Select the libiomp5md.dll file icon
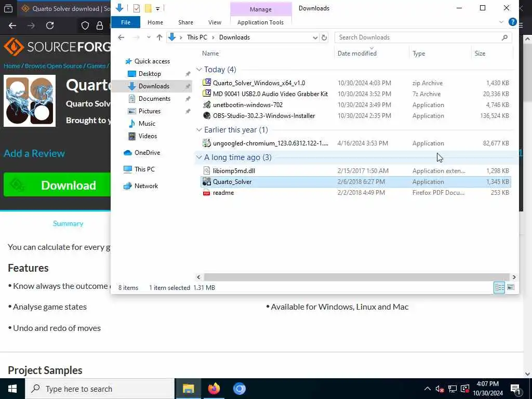532x399 pixels. 207,170
